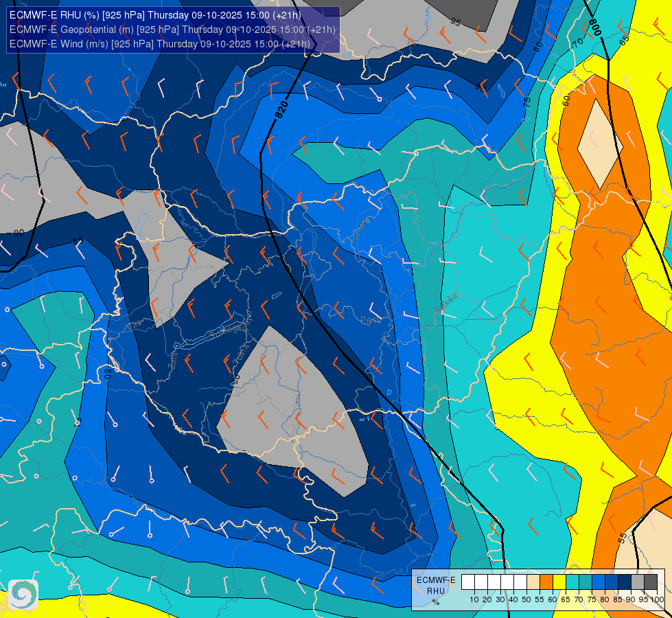The height and width of the screenshot is (618, 672).
Task: Pick the dark gray 95–100 legend swatch
Action: [x=651, y=582]
